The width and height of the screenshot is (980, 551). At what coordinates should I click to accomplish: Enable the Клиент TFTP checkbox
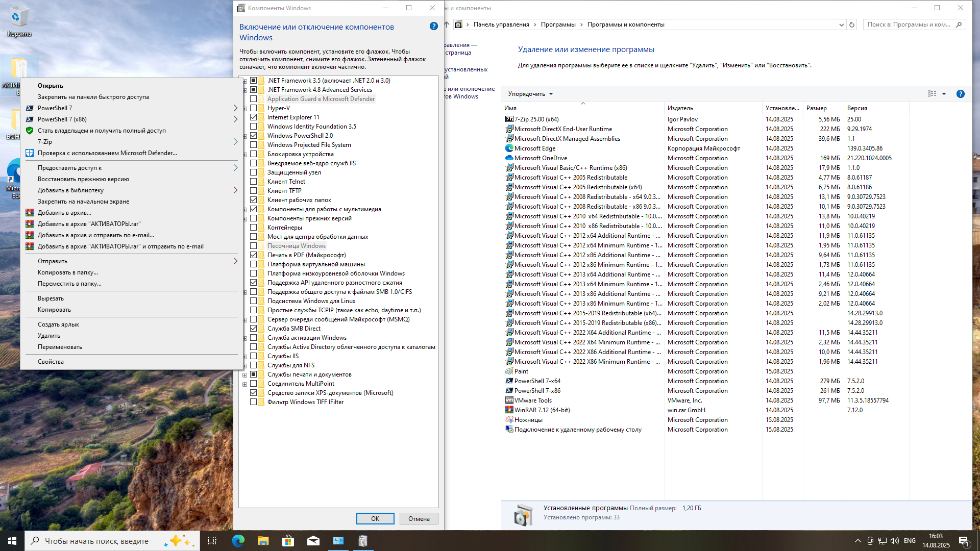pos(254,191)
